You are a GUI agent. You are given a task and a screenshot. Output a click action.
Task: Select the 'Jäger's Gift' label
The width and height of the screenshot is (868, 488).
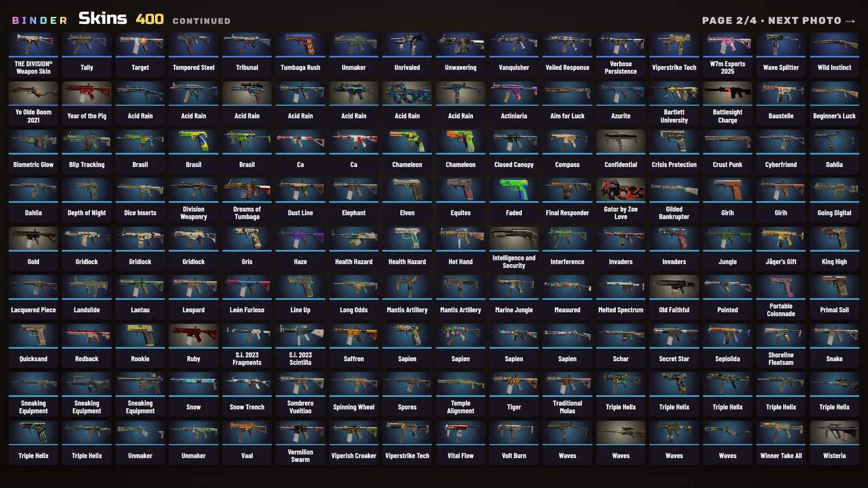(781, 262)
